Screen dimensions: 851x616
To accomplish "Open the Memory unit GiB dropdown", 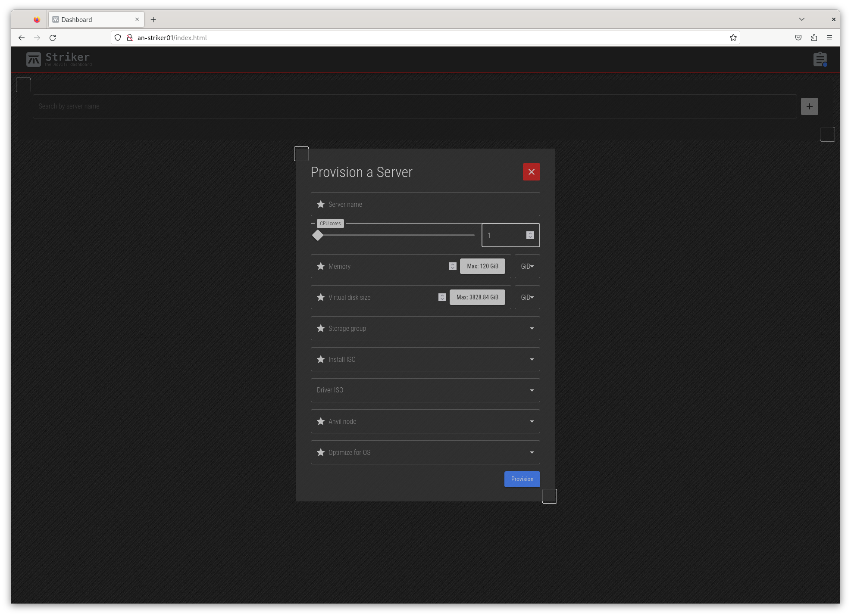I will click(527, 266).
